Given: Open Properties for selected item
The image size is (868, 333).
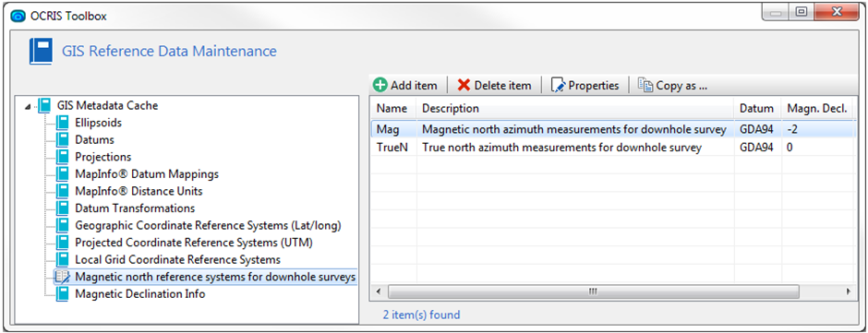Looking at the screenshot, I should coord(585,85).
